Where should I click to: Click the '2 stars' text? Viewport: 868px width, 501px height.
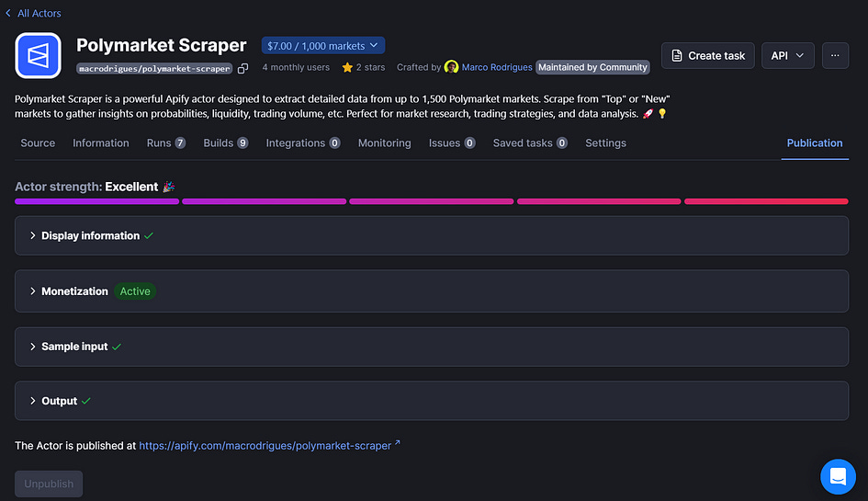[370, 67]
